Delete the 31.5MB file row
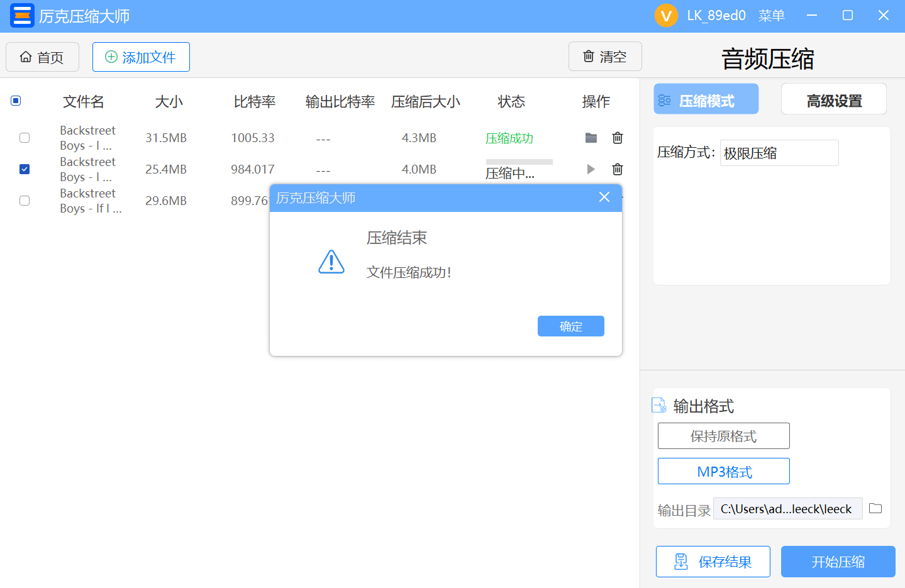Viewport: 905px width, 588px height. [618, 138]
